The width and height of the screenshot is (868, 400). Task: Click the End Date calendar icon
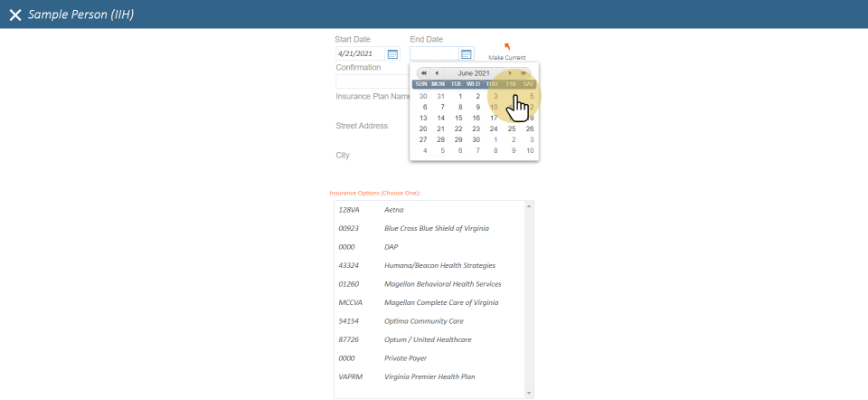(x=466, y=54)
